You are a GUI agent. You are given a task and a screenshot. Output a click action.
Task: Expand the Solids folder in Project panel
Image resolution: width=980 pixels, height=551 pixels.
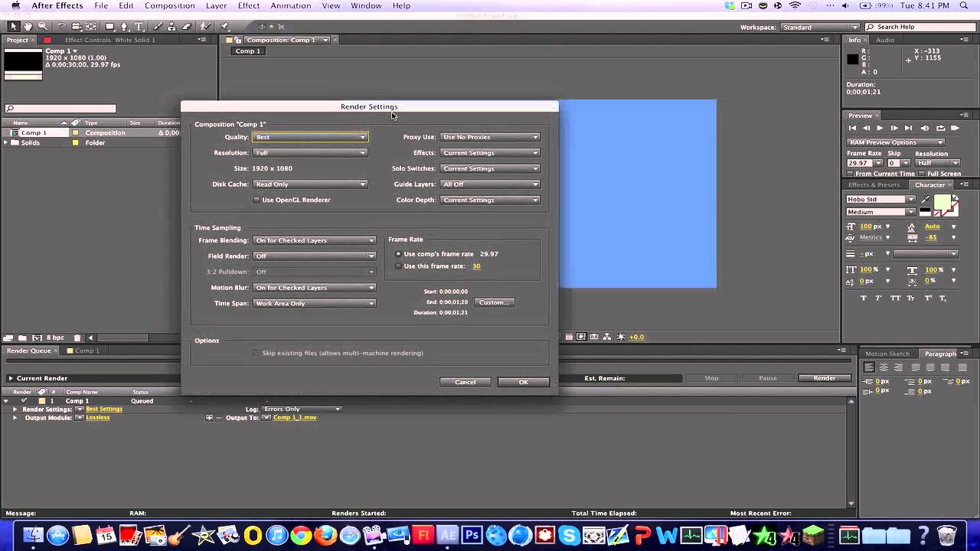click(x=6, y=143)
